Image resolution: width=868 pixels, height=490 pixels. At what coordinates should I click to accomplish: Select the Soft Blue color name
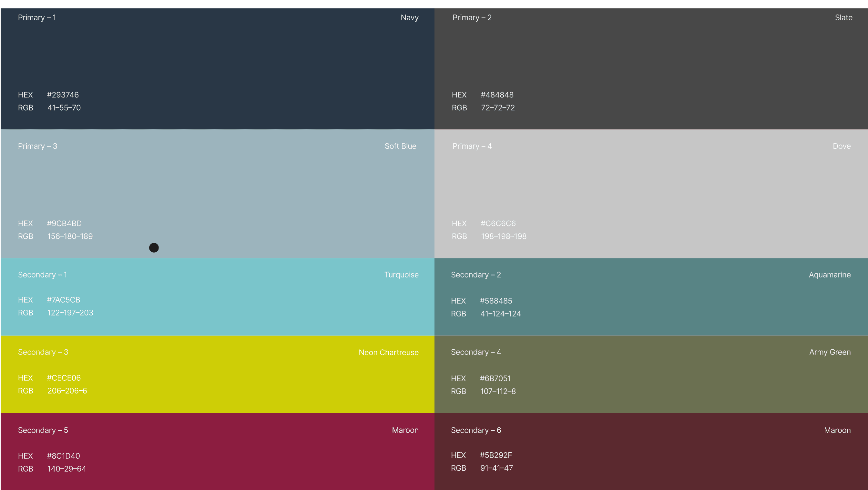400,146
